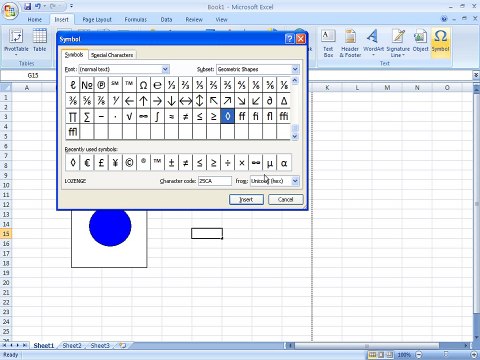Insert an Object from ribbon
The image size is (480, 360).
tap(420, 41)
